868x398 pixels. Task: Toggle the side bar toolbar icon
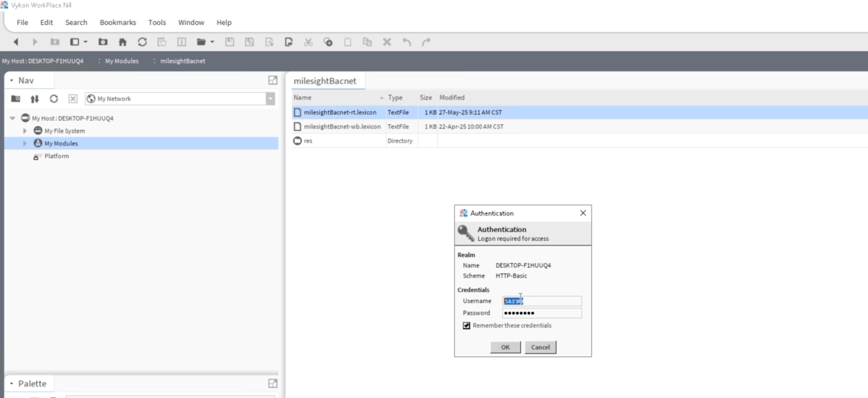click(75, 42)
